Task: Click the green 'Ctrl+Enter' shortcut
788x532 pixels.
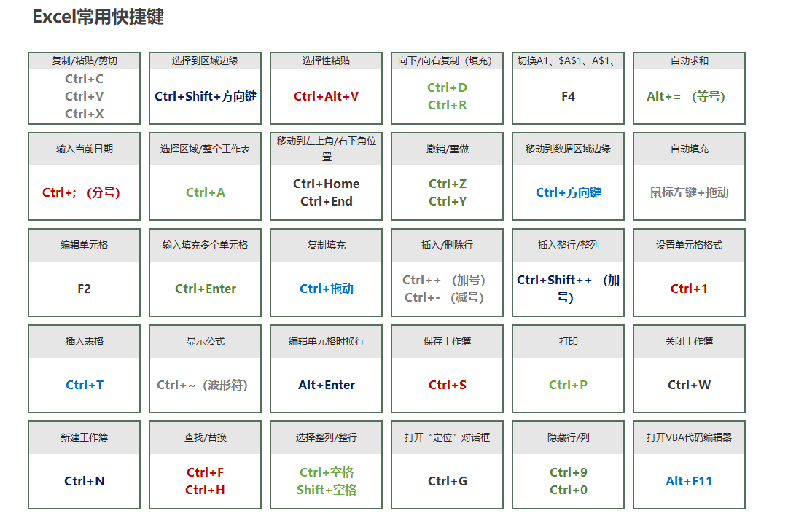Action: 206,289
